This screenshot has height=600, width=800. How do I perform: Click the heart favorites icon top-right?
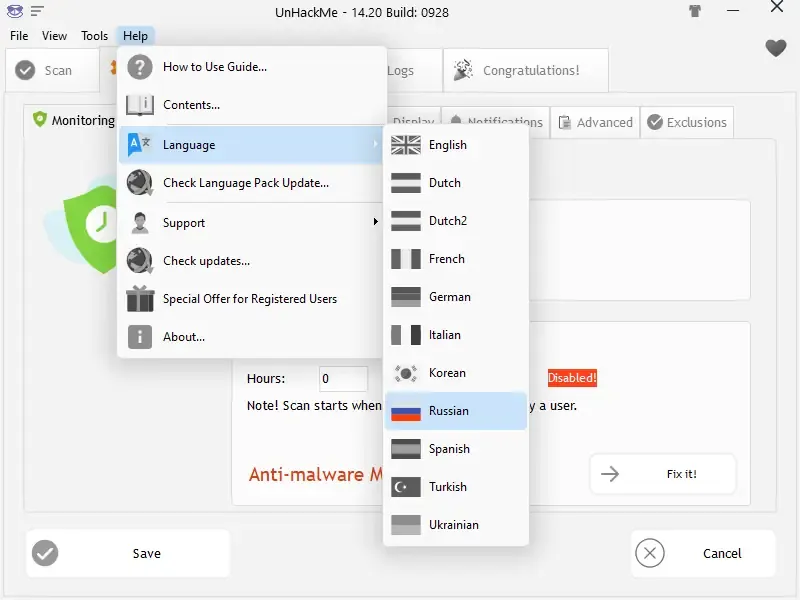click(x=775, y=47)
